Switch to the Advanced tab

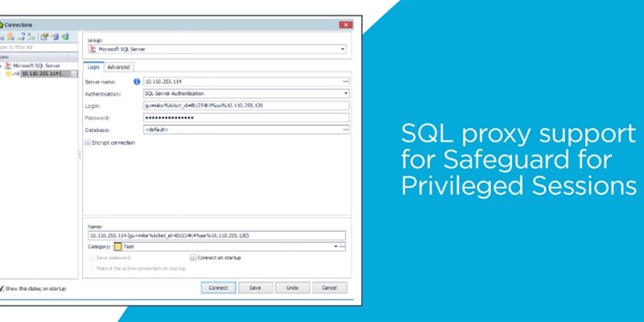point(118,67)
